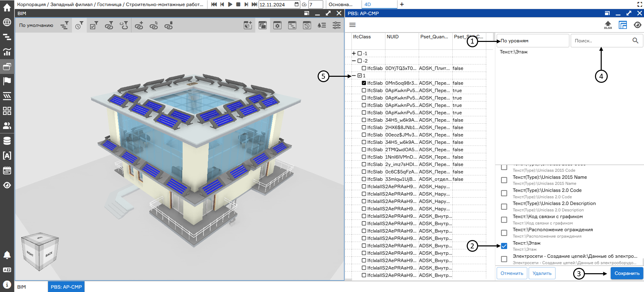This screenshot has width=644, height=292.
Task: Open the globe icon in sidebar
Action: [7, 22]
